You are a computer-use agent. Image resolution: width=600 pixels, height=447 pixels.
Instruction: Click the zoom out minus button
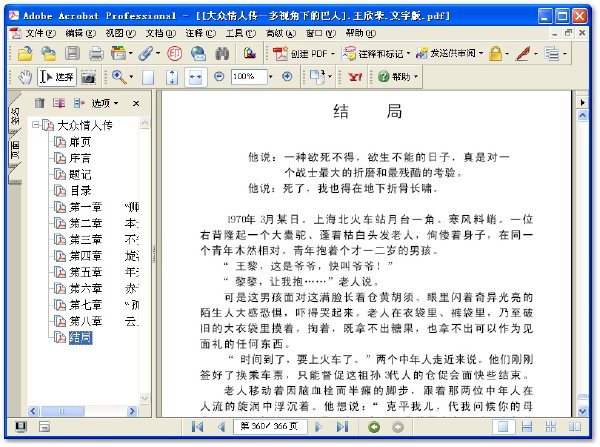click(x=219, y=77)
